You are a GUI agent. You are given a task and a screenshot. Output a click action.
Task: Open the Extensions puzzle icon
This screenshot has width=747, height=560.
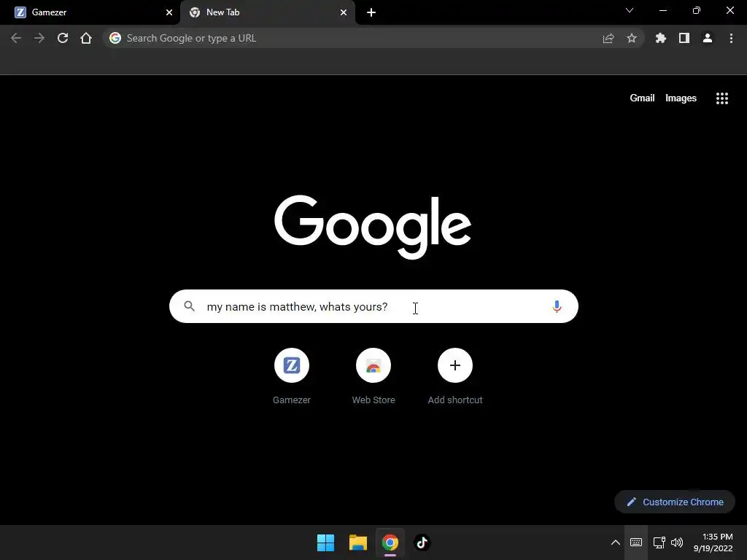[x=661, y=38]
